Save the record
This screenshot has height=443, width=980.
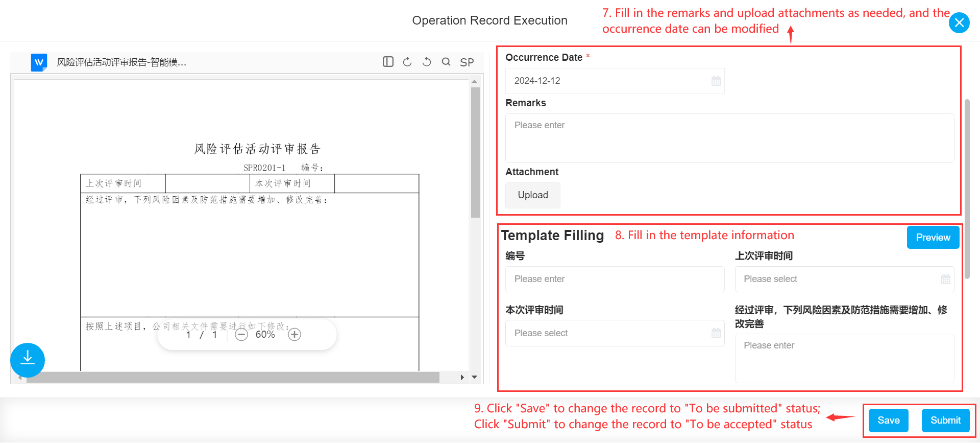click(x=888, y=420)
